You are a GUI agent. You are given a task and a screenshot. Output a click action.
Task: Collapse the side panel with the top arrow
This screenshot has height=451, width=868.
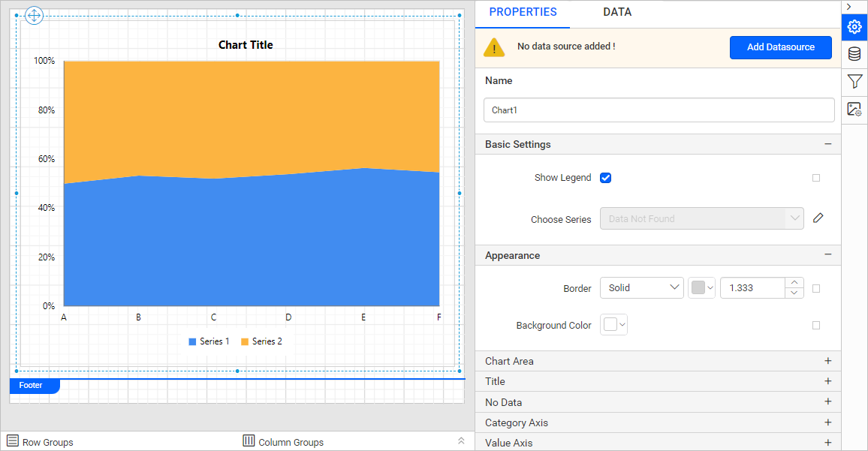pyautogui.click(x=848, y=6)
